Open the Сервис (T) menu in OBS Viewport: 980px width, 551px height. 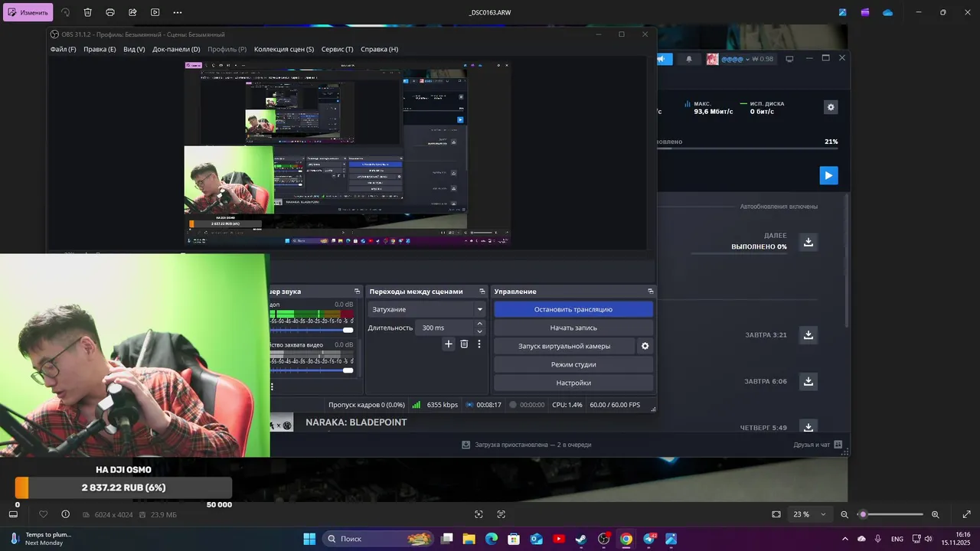pyautogui.click(x=337, y=49)
